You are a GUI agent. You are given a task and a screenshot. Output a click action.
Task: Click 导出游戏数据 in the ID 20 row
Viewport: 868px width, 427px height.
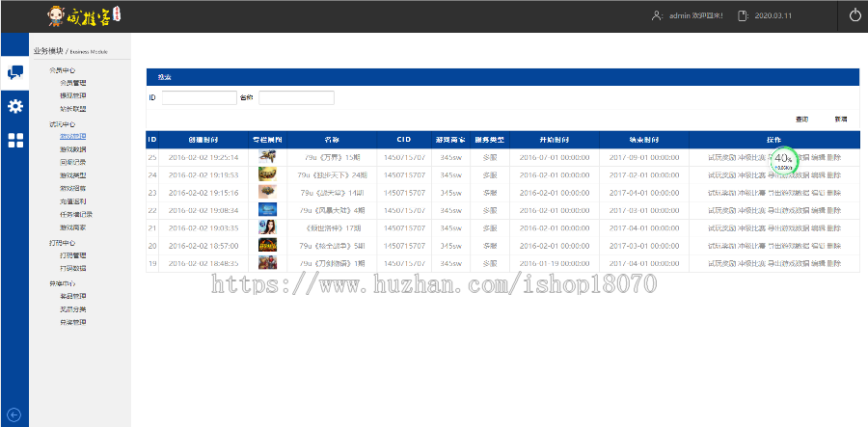point(788,246)
